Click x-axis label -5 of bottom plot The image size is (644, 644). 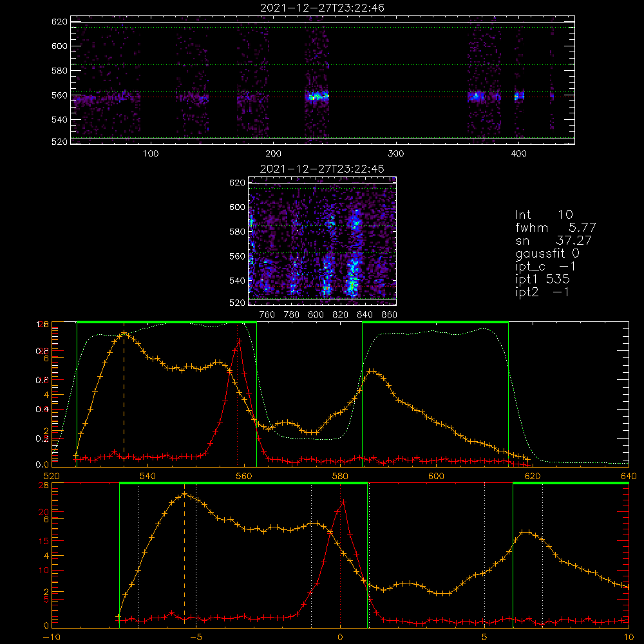[196, 638]
